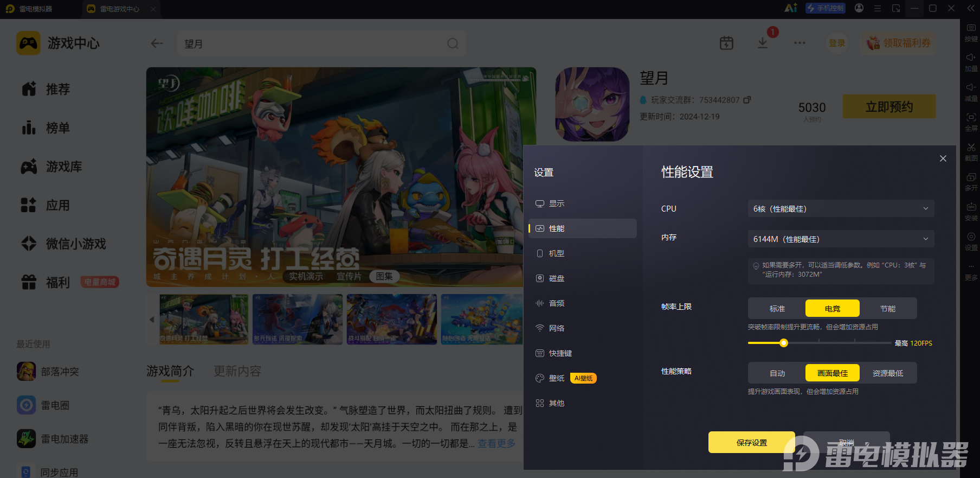Open the Shortcuts (快捷键) settings category
The image size is (980, 478).
[x=583, y=353]
